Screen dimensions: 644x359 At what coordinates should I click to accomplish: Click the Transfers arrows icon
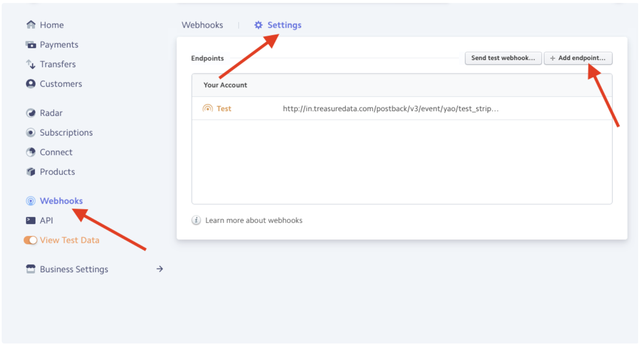pyautogui.click(x=31, y=64)
